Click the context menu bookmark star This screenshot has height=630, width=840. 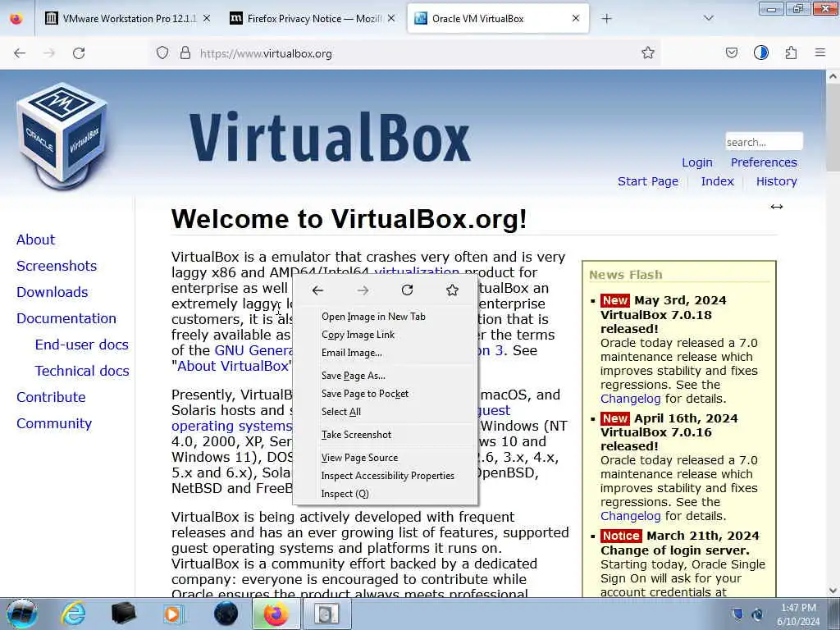[452, 290]
